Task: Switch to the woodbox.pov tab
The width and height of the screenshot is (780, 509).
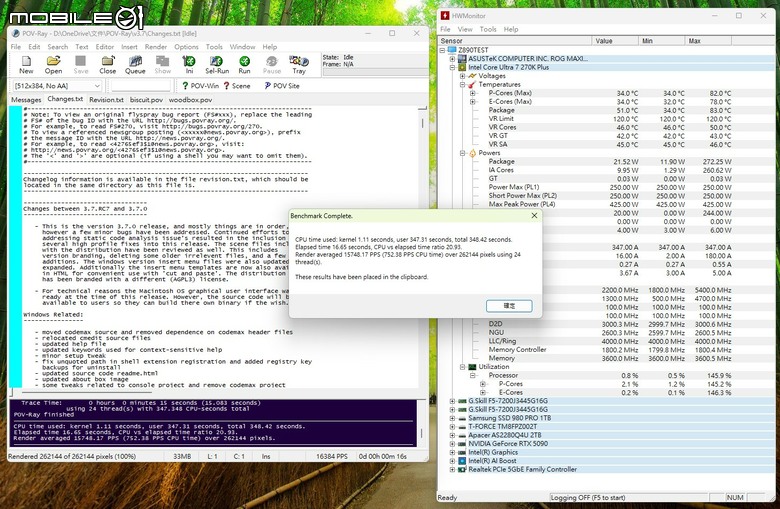Action: (x=191, y=100)
